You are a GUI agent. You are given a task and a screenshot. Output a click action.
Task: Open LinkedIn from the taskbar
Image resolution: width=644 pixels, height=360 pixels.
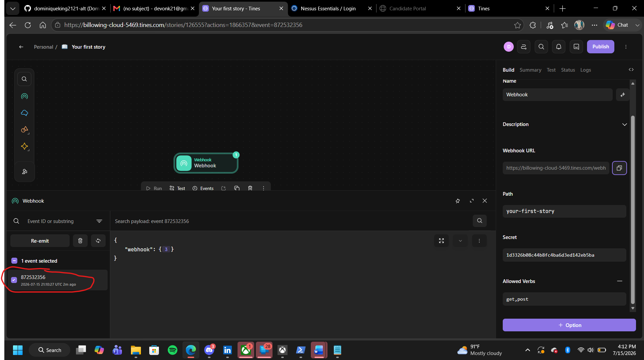point(227,350)
